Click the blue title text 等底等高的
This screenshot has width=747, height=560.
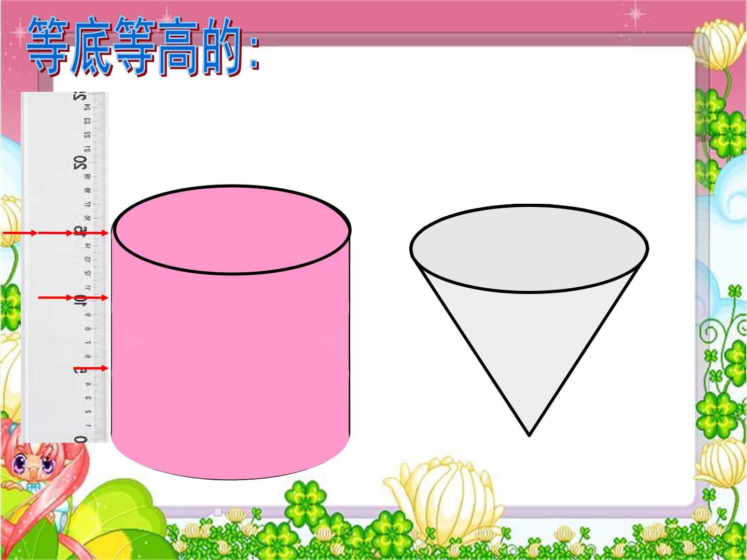[143, 46]
